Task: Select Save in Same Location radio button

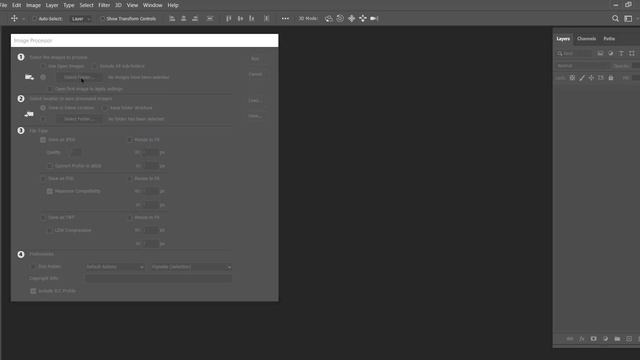Action: (x=43, y=108)
